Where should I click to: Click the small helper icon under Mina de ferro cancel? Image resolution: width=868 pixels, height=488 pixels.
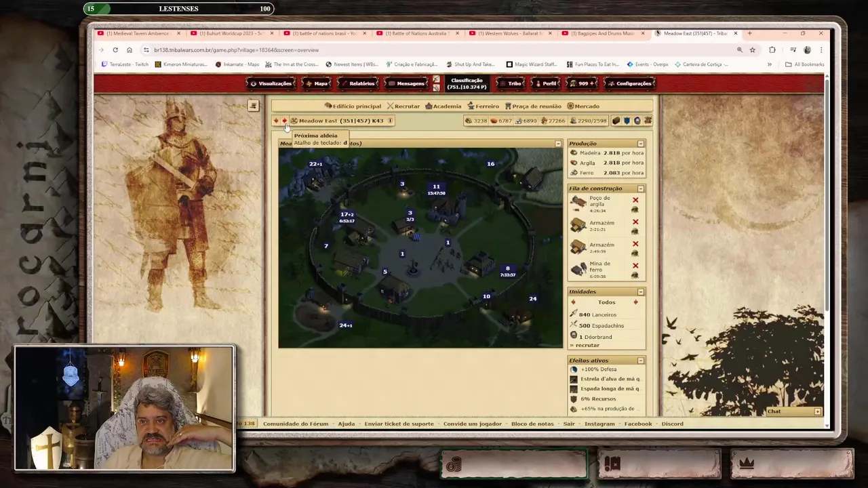click(635, 274)
